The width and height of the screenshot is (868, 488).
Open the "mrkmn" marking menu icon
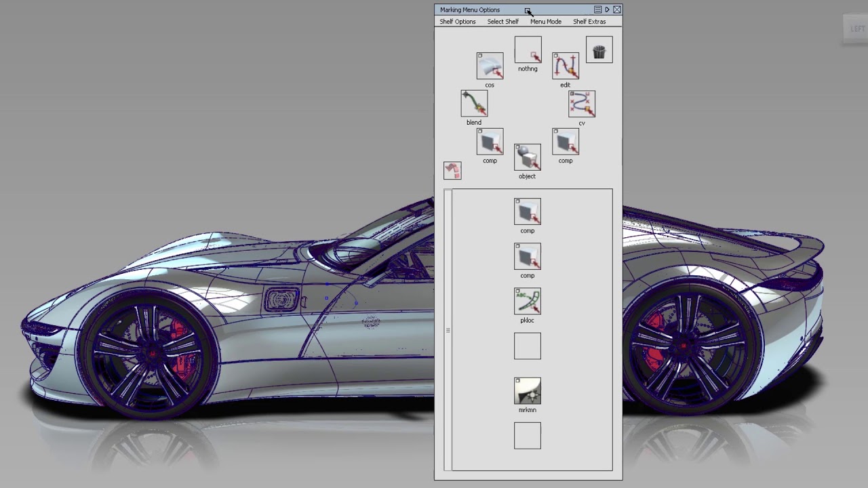(x=527, y=391)
